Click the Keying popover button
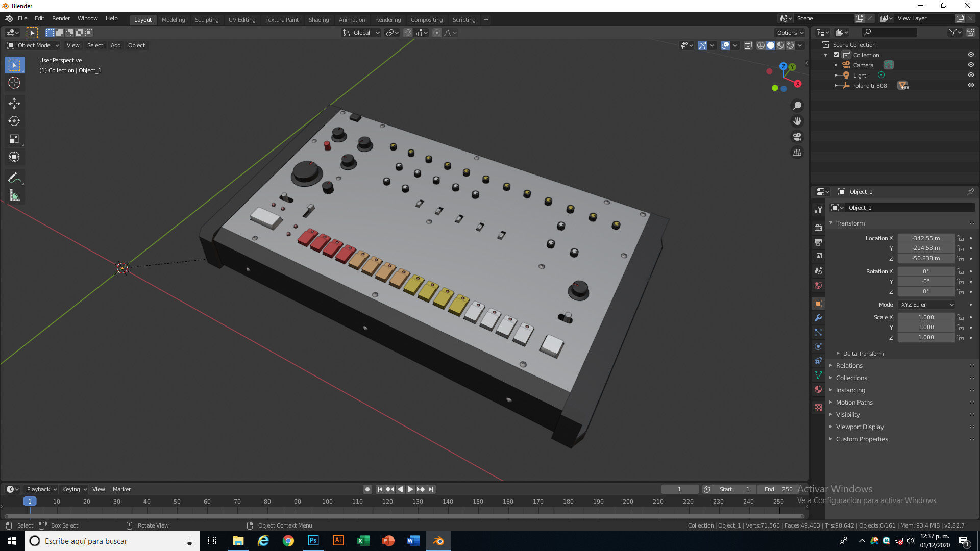The image size is (980, 551). [75, 489]
